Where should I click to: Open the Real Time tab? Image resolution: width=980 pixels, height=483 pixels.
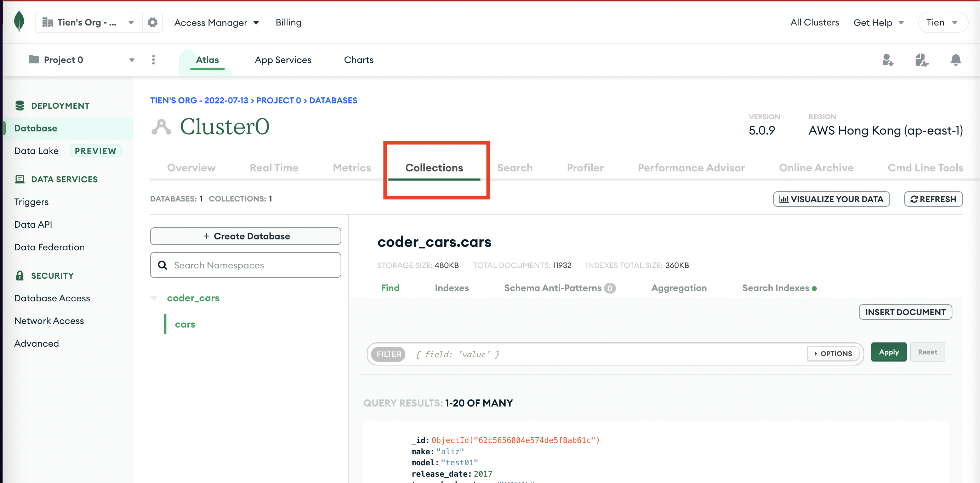pos(274,168)
